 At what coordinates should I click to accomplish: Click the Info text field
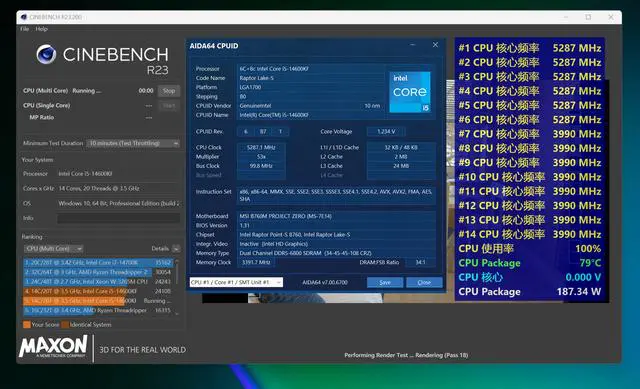tap(118, 218)
